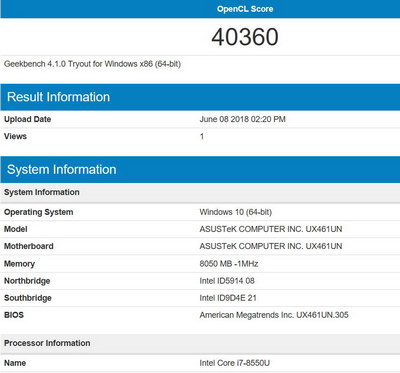Viewport: 400px width, 373px height.
Task: Click the Model label
Action: pos(16,229)
